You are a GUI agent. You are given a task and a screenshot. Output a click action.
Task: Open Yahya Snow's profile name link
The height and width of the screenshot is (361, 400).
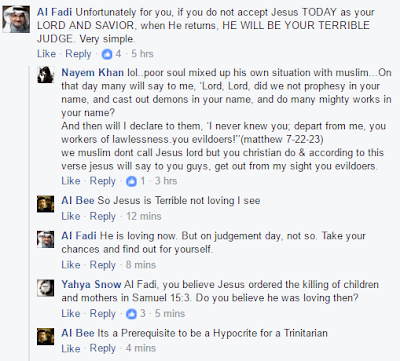pos(91,284)
